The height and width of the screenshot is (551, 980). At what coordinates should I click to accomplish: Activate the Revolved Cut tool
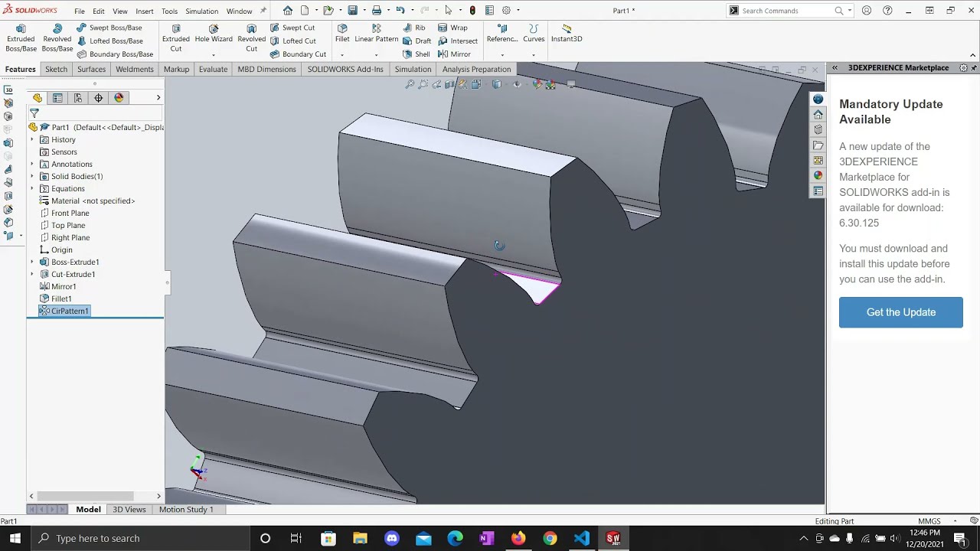tap(251, 38)
